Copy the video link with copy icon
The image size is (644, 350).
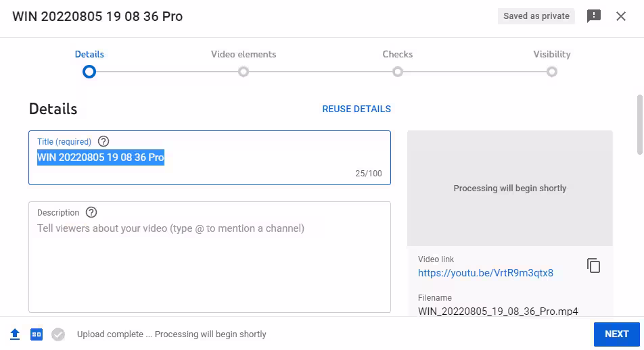click(x=593, y=266)
